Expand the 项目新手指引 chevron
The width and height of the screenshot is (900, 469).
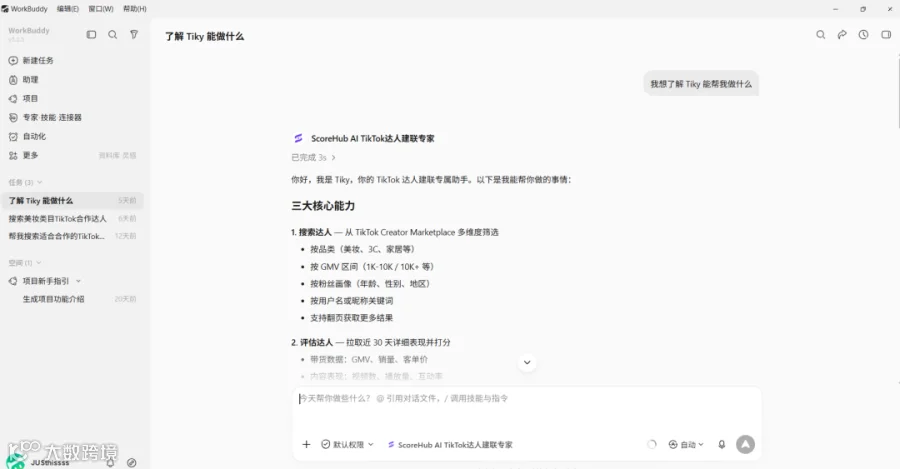[x=78, y=281]
